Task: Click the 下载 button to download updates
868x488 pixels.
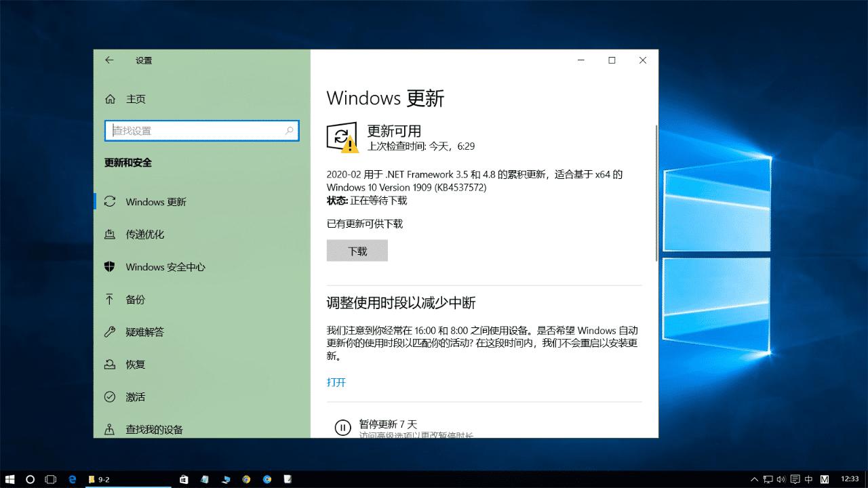Action: (x=357, y=250)
